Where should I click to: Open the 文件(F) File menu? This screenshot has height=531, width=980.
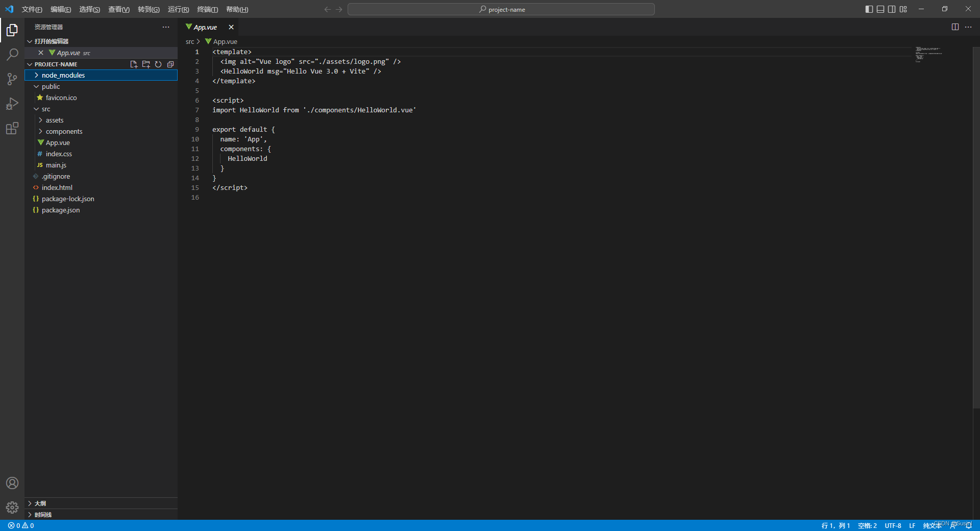(32, 9)
